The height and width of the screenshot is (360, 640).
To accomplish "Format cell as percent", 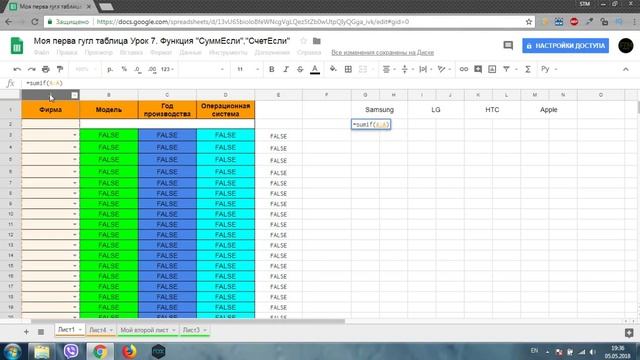I will click(124, 69).
